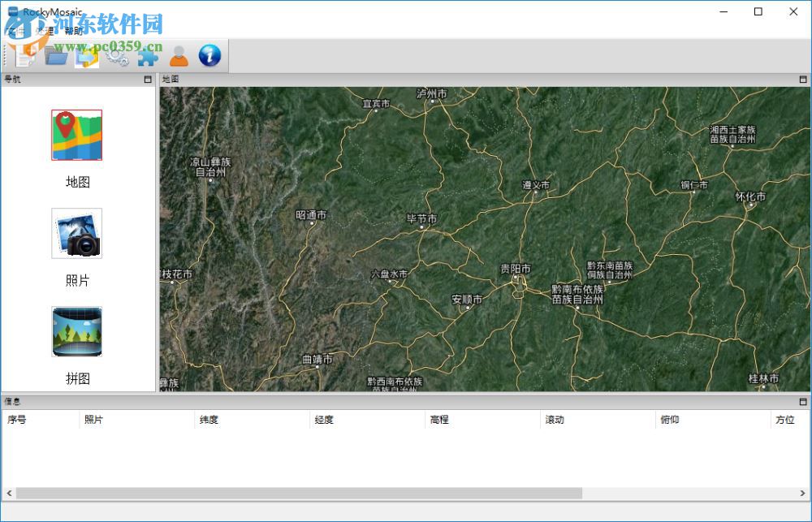
Task: Select the 地图 map icon in the navigation panel
Action: 76,135
